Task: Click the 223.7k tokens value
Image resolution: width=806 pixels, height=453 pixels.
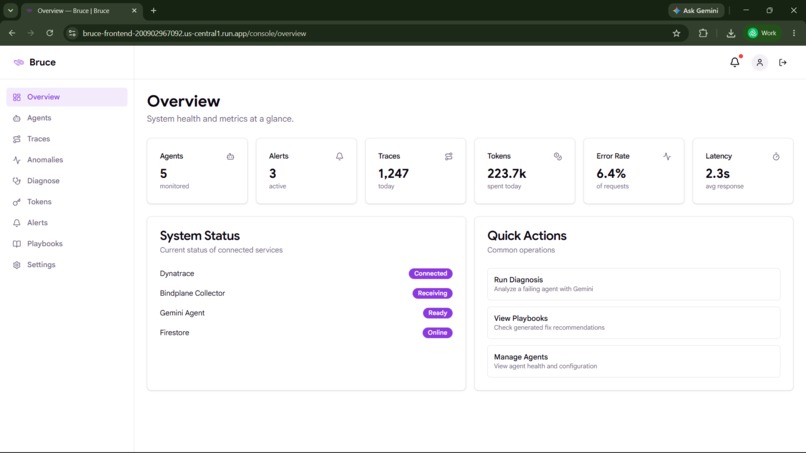Action: coord(506,174)
